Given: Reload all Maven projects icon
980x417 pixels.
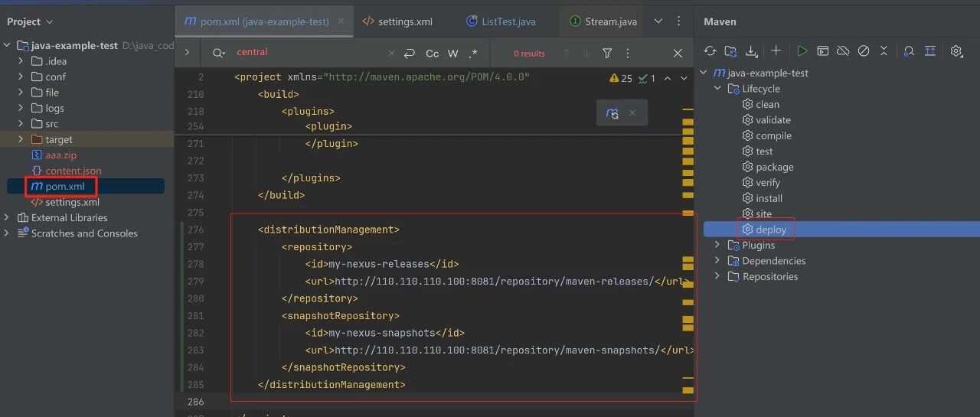Looking at the screenshot, I should coord(710,51).
